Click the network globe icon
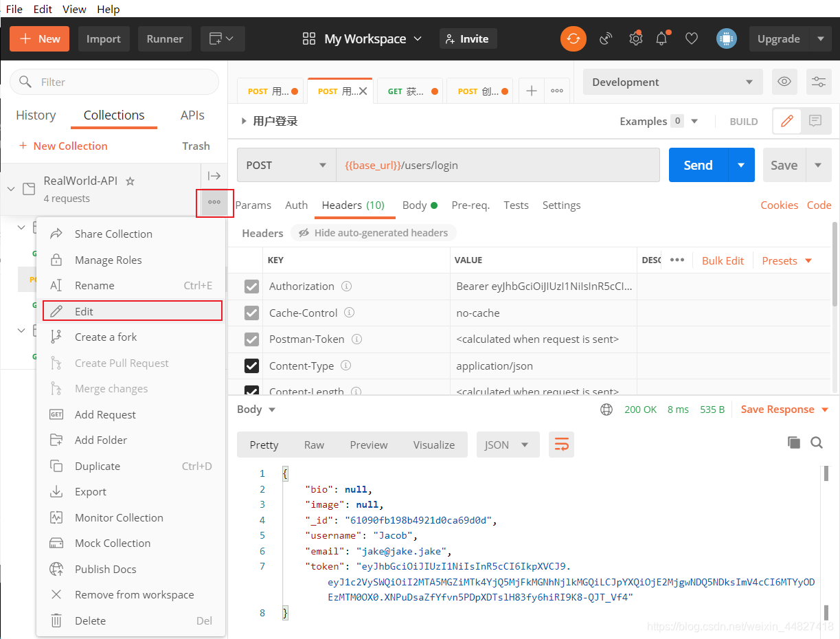This screenshot has height=639, width=840. point(606,410)
